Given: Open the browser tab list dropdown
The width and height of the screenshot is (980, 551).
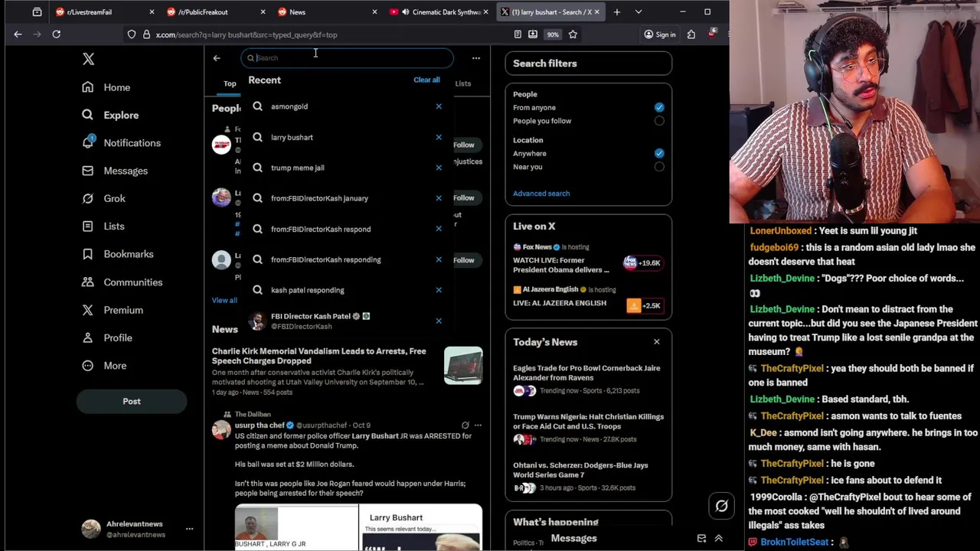Looking at the screenshot, I should (x=639, y=11).
